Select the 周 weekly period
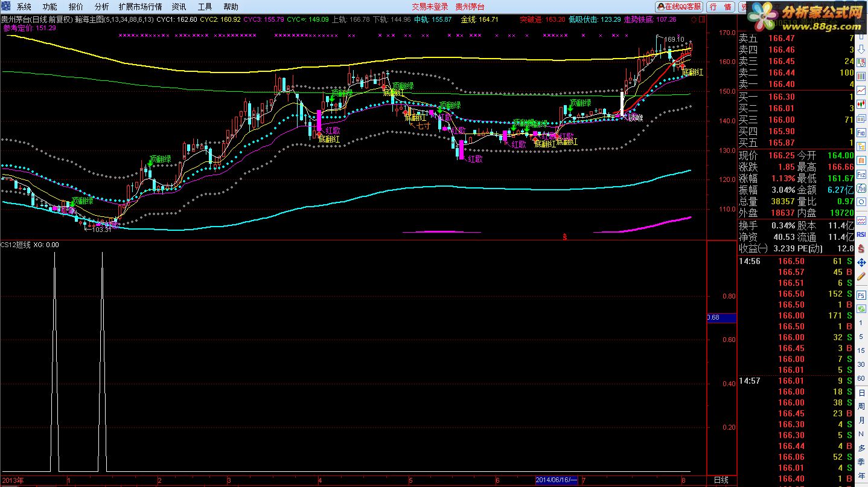Viewport: 868px width, 487px height. pos(861,406)
